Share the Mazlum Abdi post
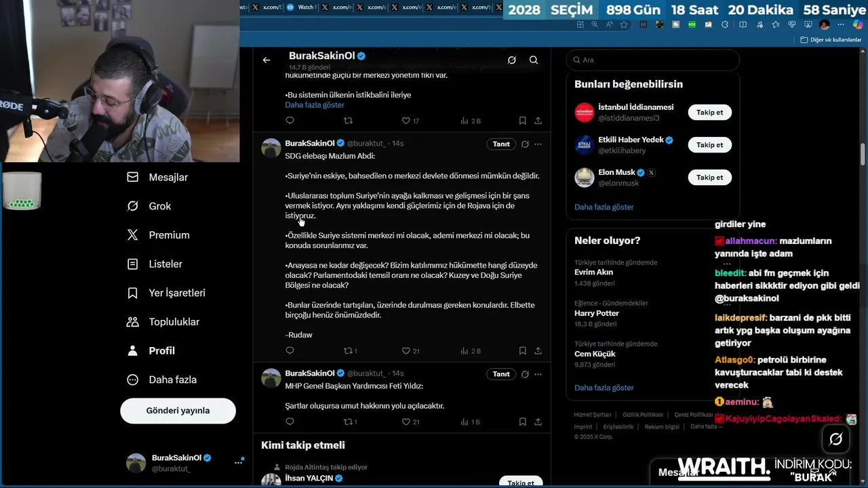This screenshot has height=488, width=868. [538, 351]
